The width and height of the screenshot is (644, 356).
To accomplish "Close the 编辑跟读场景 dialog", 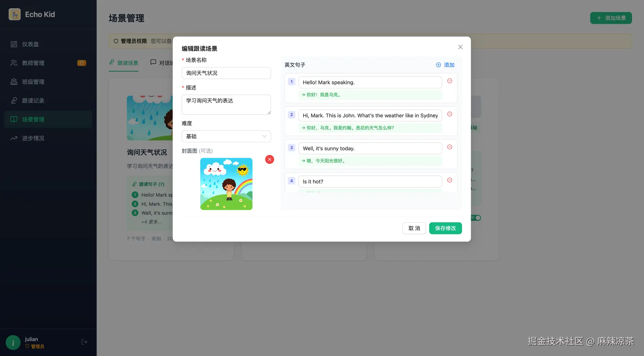I will tap(460, 47).
